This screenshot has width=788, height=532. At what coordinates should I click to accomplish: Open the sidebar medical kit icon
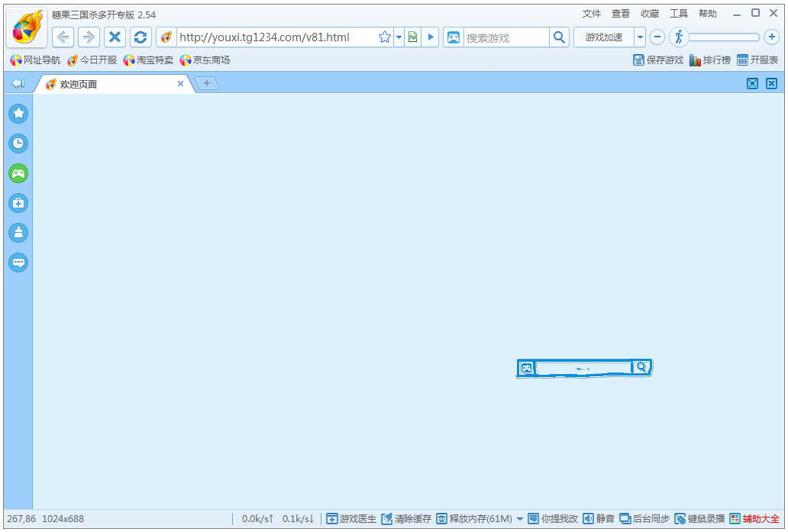[x=18, y=204]
